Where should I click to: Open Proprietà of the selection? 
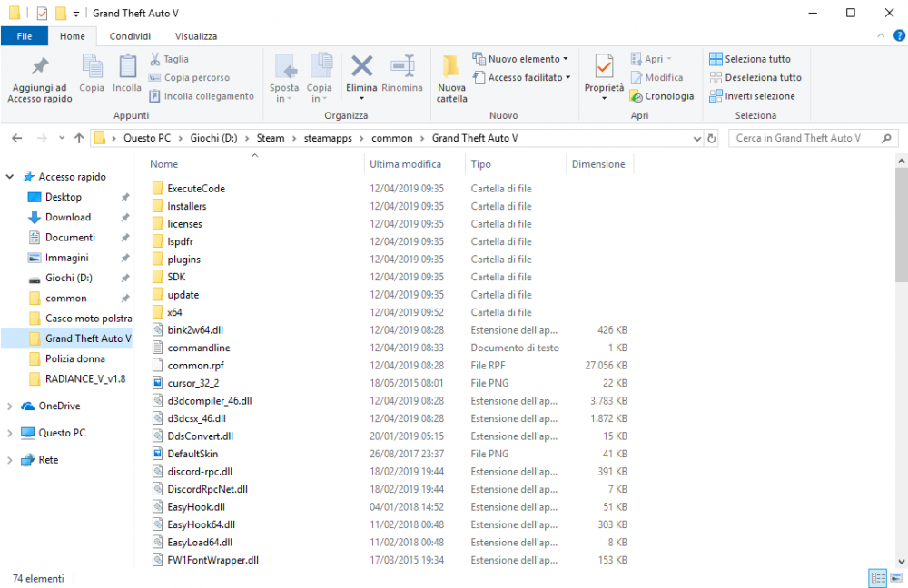(x=604, y=76)
